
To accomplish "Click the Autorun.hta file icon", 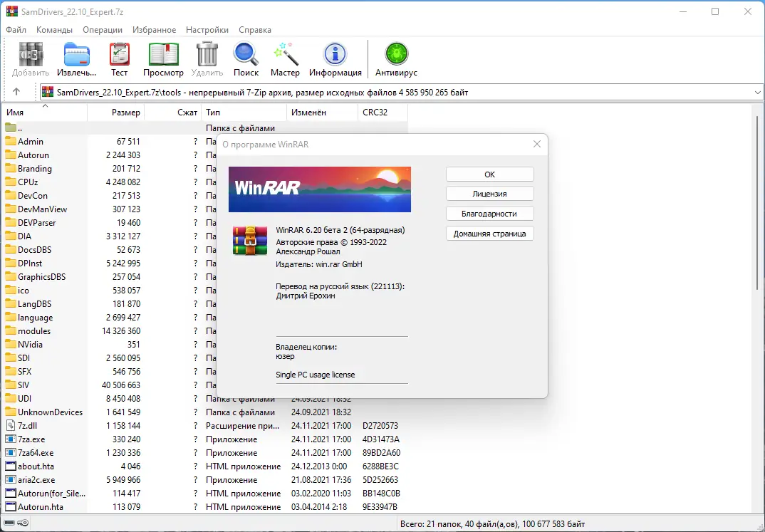I will (11, 506).
